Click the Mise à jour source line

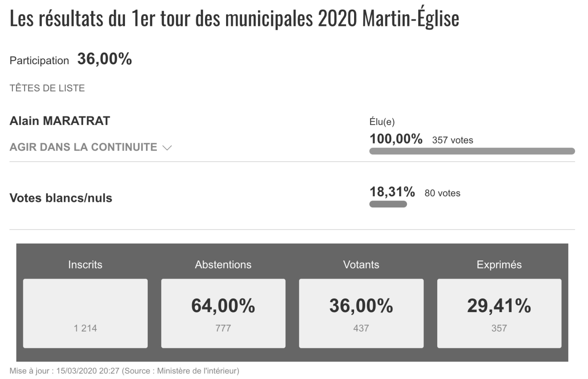coord(124,370)
